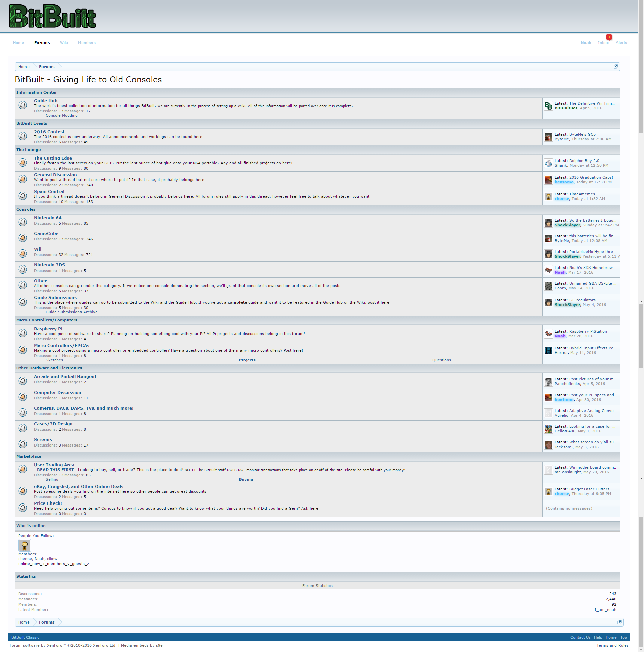The height and width of the screenshot is (652, 644).
Task: Open the Marketplace category heading
Action: (29, 456)
